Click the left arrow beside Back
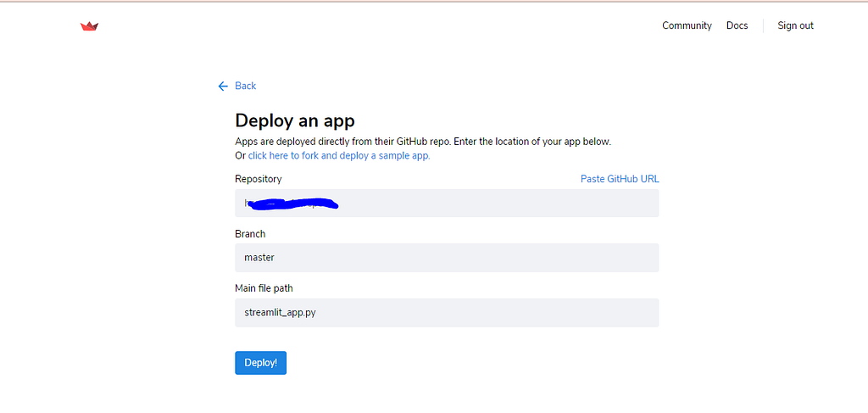This screenshot has height=413, width=868. 223,86
